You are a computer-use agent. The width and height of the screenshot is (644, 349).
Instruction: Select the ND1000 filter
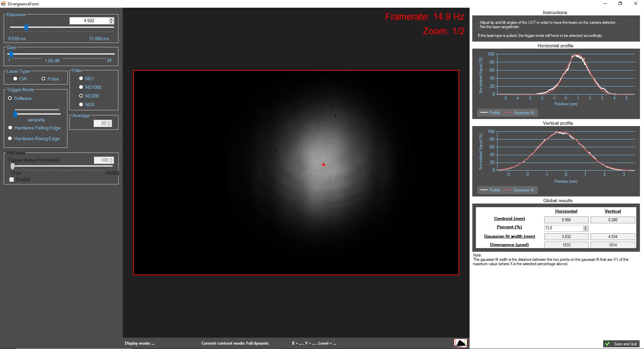(x=81, y=87)
